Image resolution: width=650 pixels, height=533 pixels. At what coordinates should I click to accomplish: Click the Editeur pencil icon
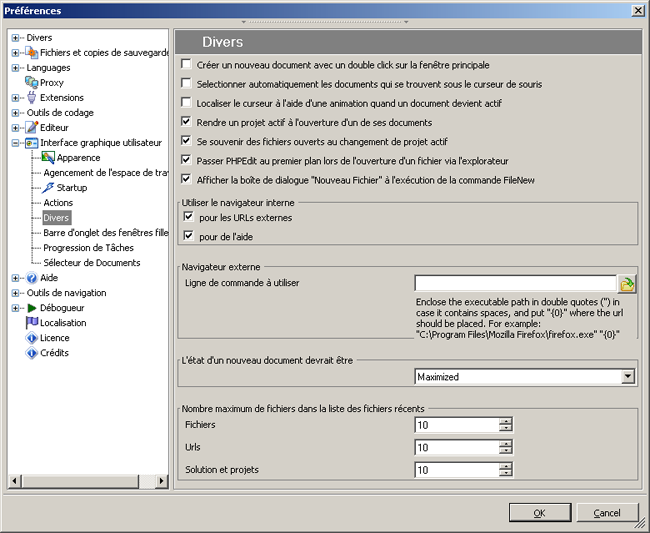tap(32, 128)
